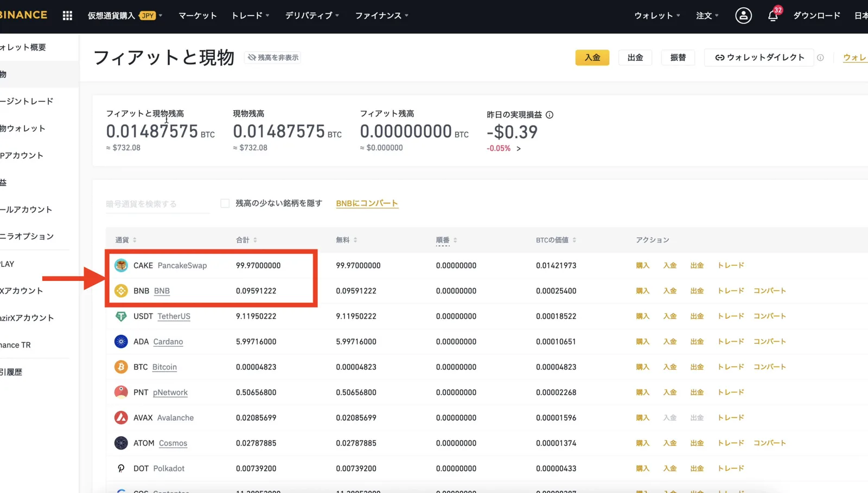The width and height of the screenshot is (868, 493).
Task: Click the CAKE PancakeSwap coin icon
Action: click(121, 265)
